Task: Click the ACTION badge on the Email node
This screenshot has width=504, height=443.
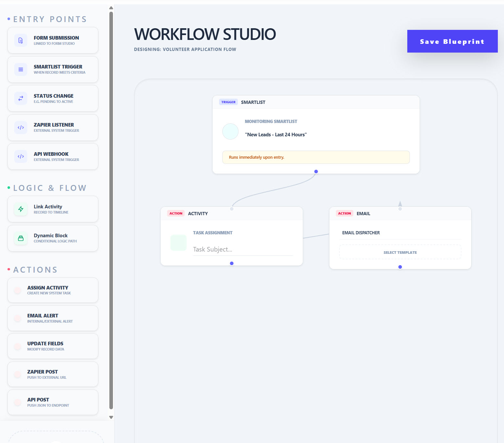Action: tap(344, 213)
